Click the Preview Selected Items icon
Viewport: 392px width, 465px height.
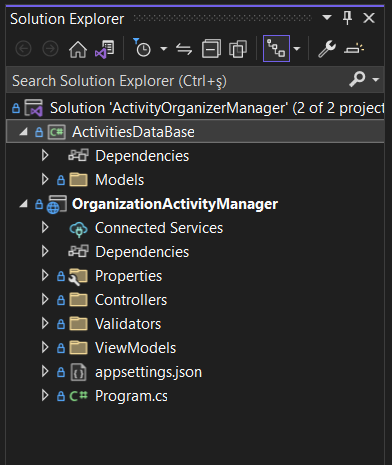tap(354, 49)
